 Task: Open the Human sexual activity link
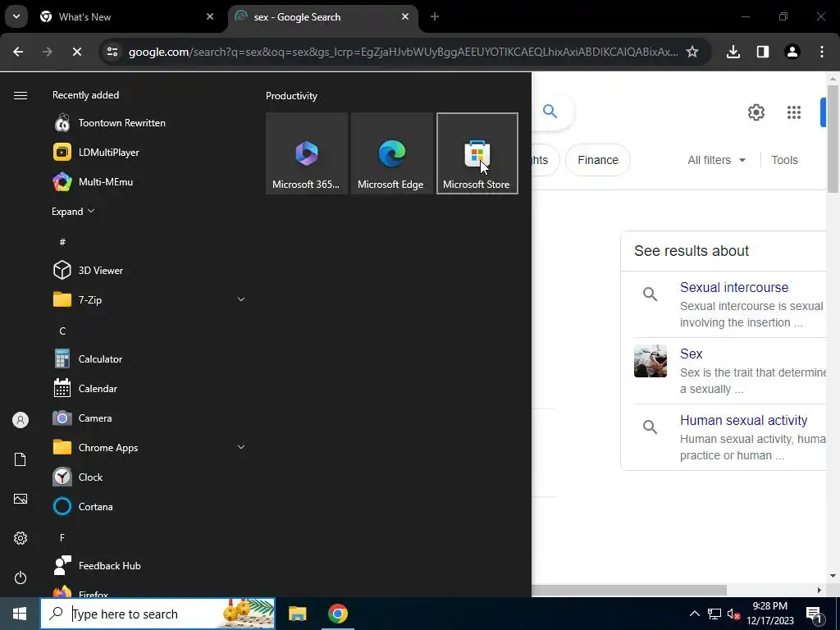743,420
